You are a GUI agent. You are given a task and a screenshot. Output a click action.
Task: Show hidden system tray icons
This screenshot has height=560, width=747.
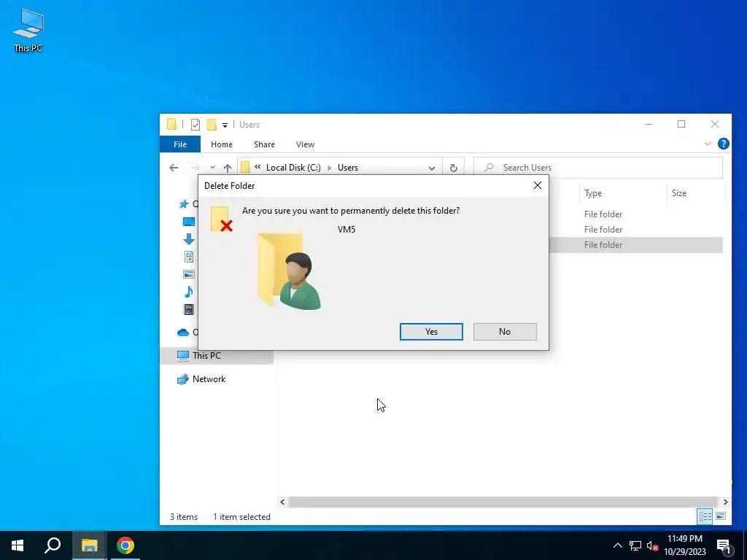pos(617,545)
